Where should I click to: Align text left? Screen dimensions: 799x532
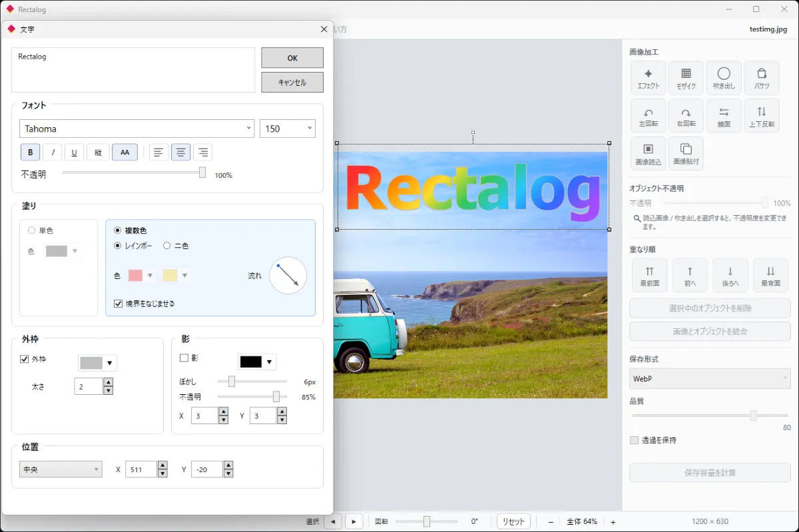point(158,152)
